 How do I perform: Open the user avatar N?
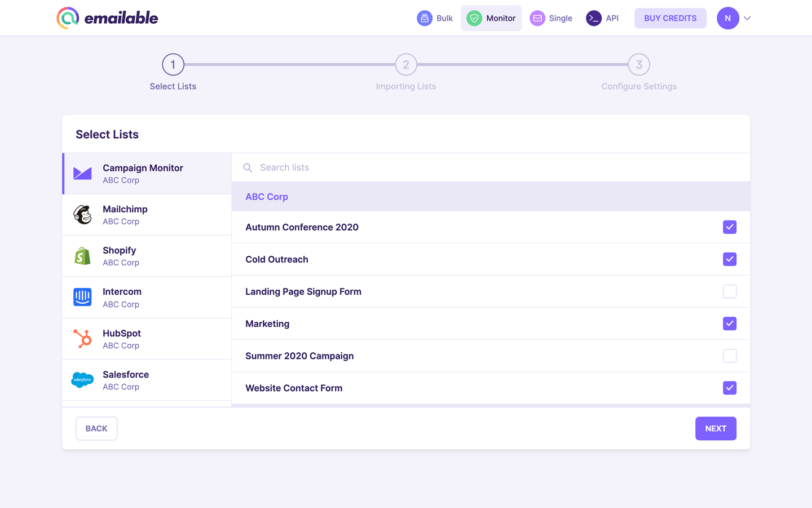point(728,18)
